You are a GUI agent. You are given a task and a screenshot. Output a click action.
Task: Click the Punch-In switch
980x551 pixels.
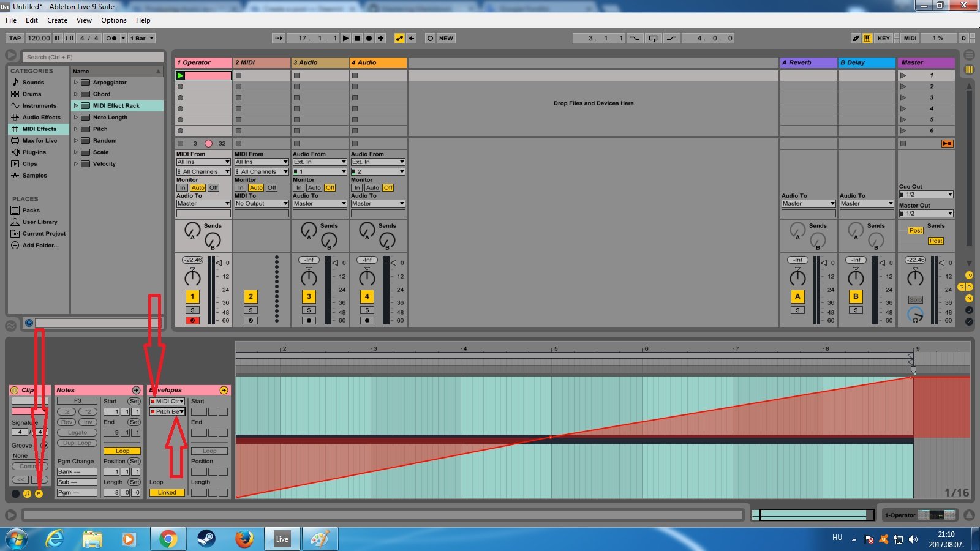635,38
